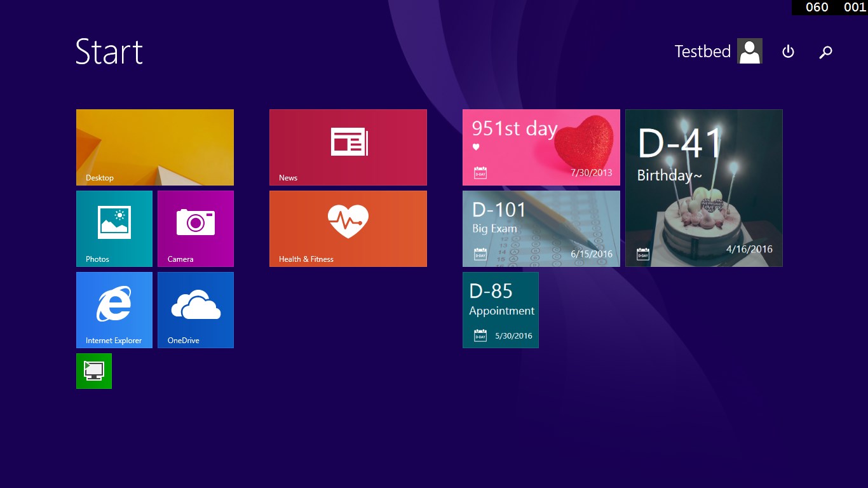Click the 7/30/2013 date on the heart tile

(x=592, y=172)
